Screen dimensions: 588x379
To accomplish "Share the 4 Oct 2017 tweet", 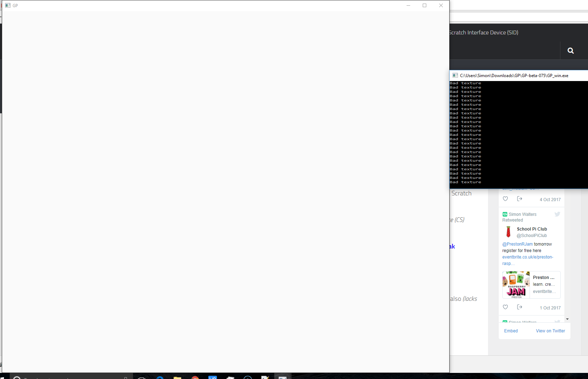I will [x=520, y=199].
